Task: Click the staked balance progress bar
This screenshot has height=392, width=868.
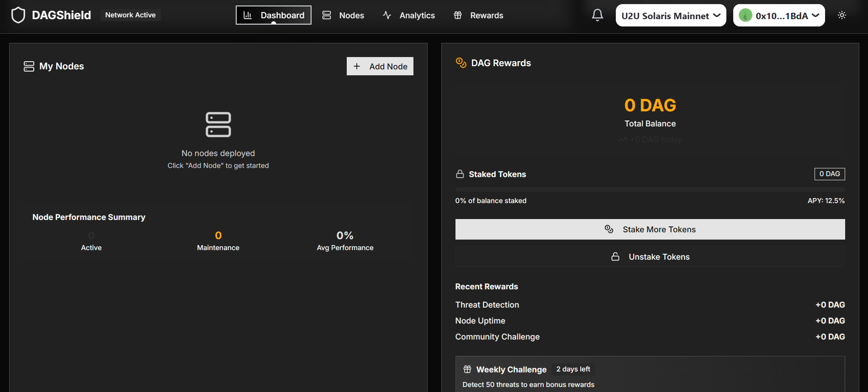Action: (x=650, y=189)
